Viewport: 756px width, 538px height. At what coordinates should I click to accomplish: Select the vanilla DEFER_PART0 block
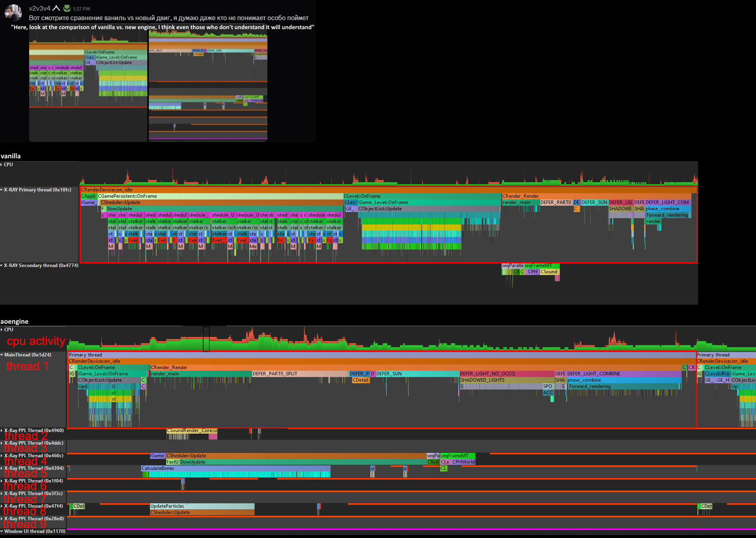[556, 202]
